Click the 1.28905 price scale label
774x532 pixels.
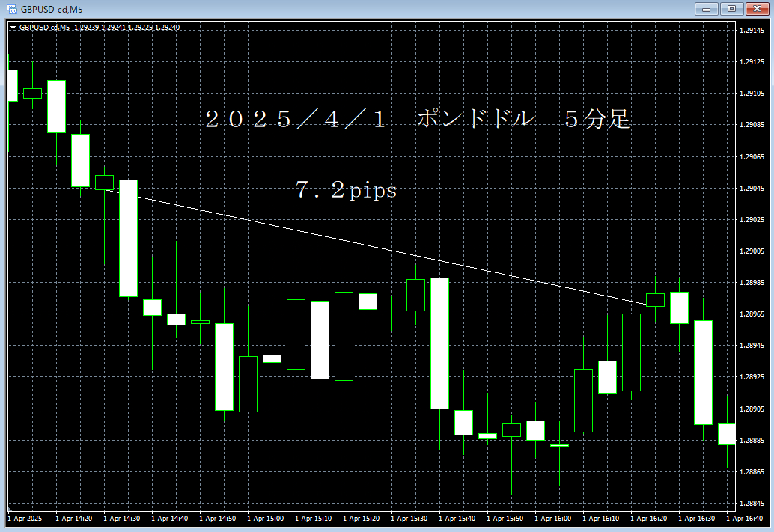(752, 409)
